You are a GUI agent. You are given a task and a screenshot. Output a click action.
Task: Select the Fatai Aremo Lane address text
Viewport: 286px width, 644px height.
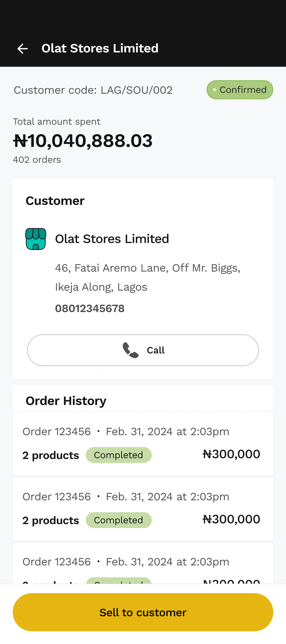coord(147,277)
